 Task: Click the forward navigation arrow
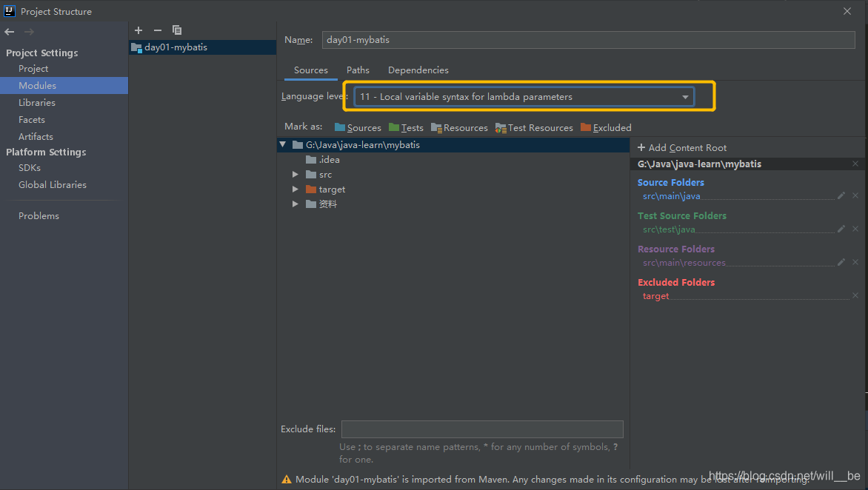coord(29,32)
